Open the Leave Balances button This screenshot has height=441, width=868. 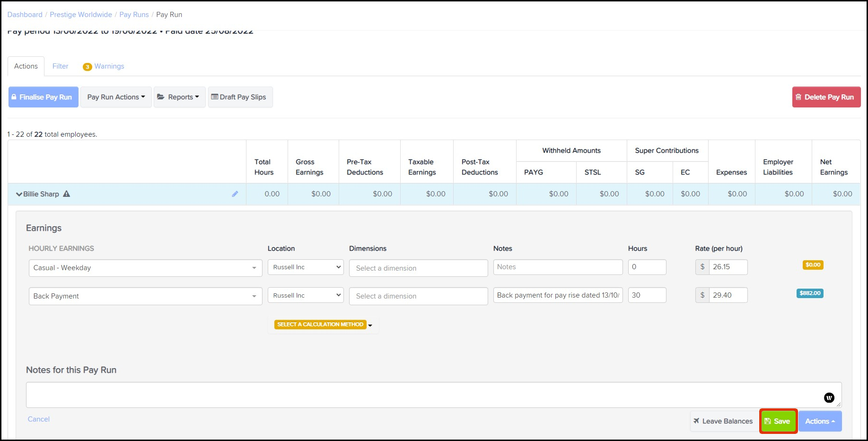723,421
